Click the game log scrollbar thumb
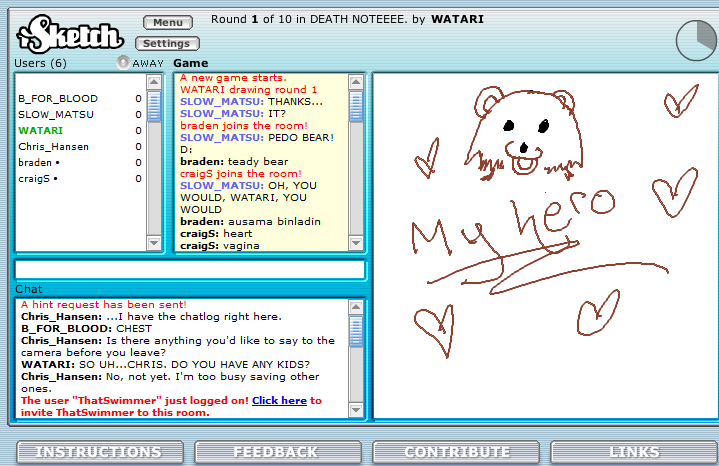This screenshot has width=719, height=466. (356, 106)
